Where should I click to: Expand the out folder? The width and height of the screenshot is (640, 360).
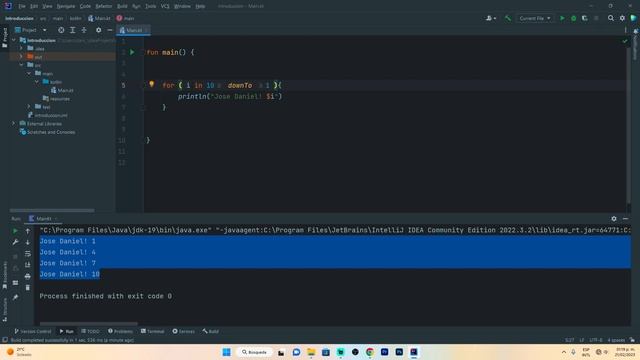21,56
